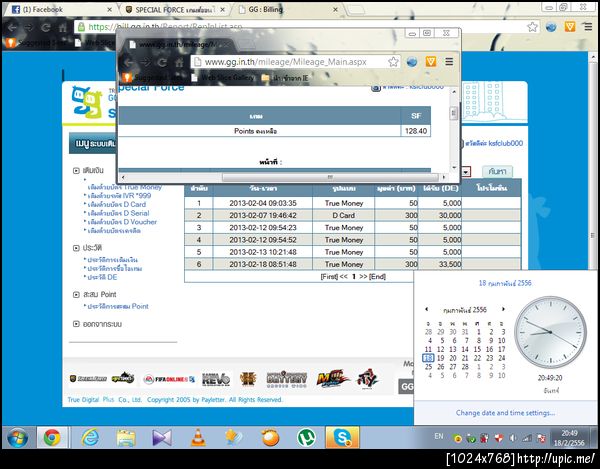The width and height of the screenshot is (600, 469).
Task: Click the Windows Start orb
Action: (x=18, y=438)
